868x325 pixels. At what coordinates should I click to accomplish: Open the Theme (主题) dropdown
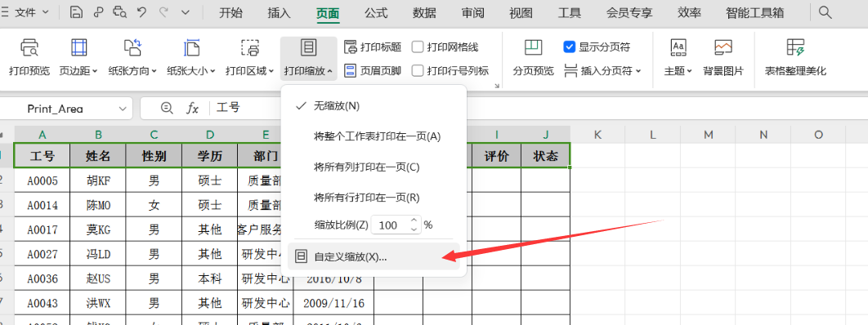(678, 57)
